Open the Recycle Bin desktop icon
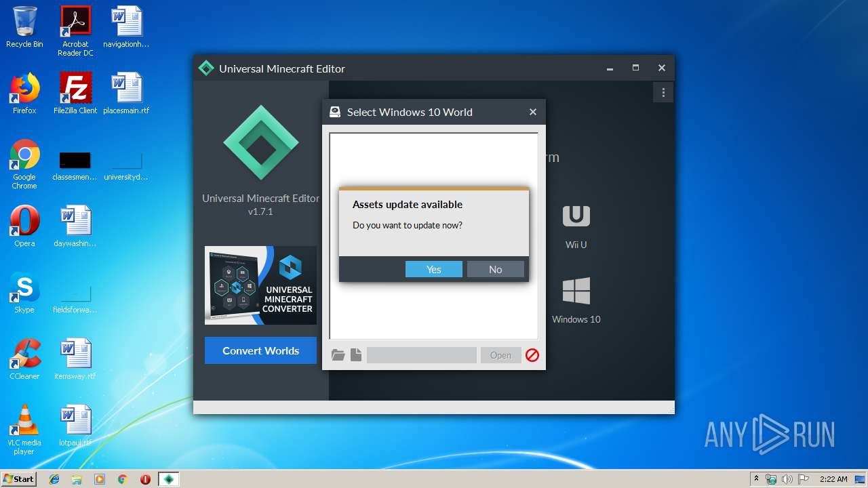 24,27
